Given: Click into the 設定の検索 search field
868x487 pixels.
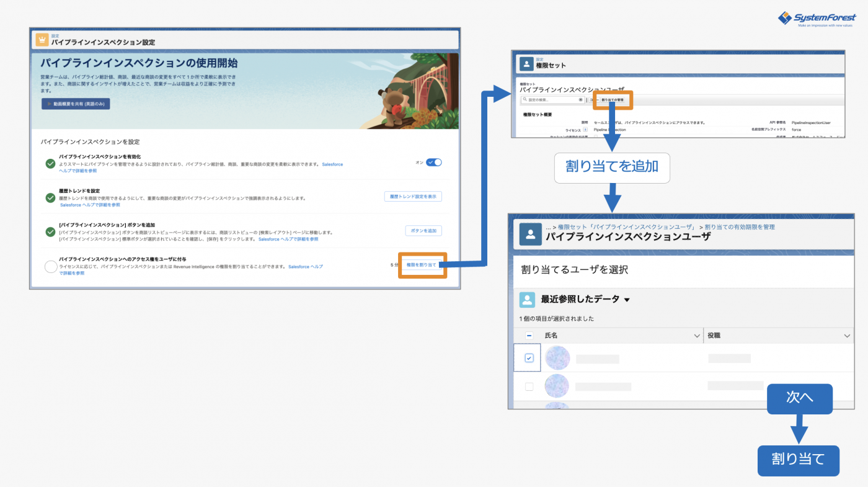Looking at the screenshot, I should point(552,99).
